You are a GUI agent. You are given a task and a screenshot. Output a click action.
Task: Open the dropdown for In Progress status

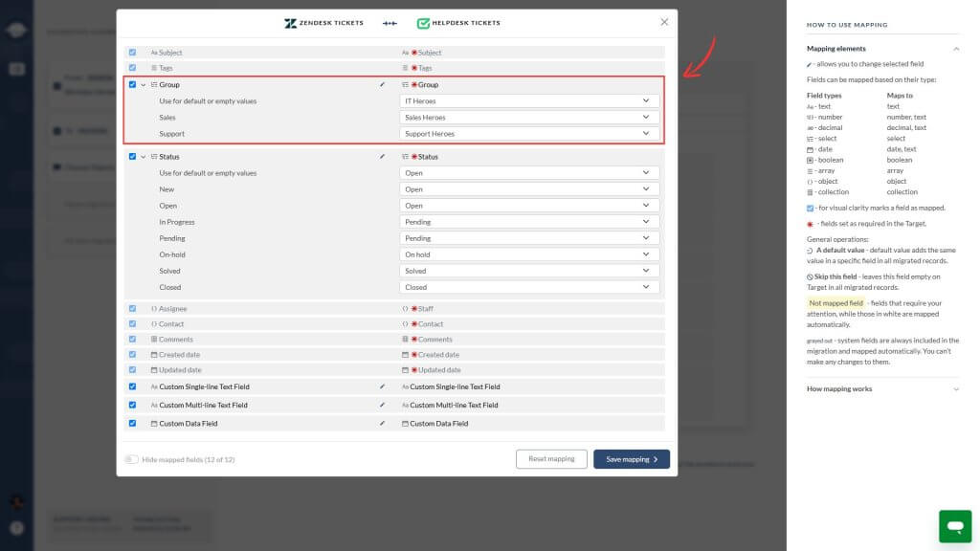coord(528,222)
